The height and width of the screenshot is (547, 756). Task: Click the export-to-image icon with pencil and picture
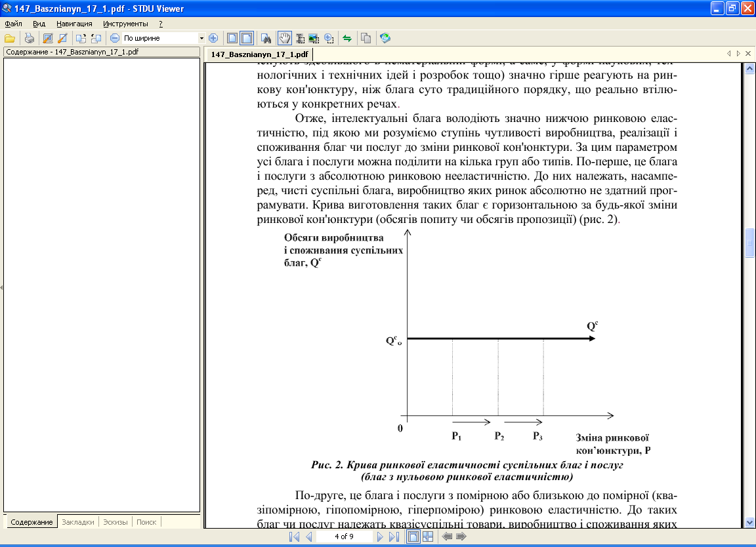tap(48, 38)
